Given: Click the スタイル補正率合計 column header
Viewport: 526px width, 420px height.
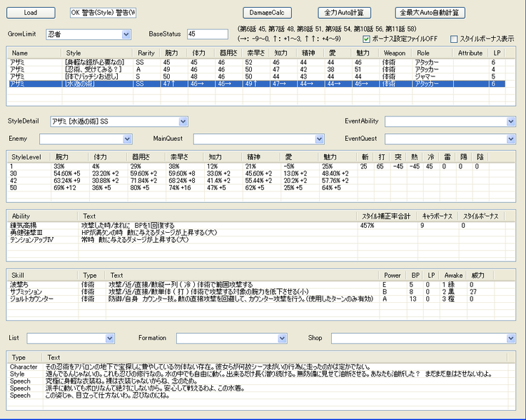Looking at the screenshot, I should pyautogui.click(x=387, y=217).
